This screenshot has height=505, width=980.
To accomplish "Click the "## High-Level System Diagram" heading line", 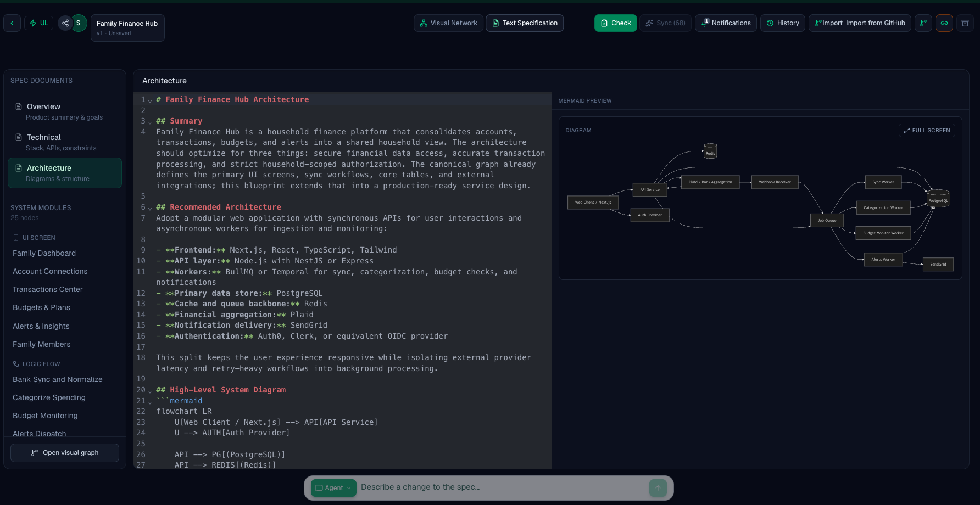I will pos(221,390).
